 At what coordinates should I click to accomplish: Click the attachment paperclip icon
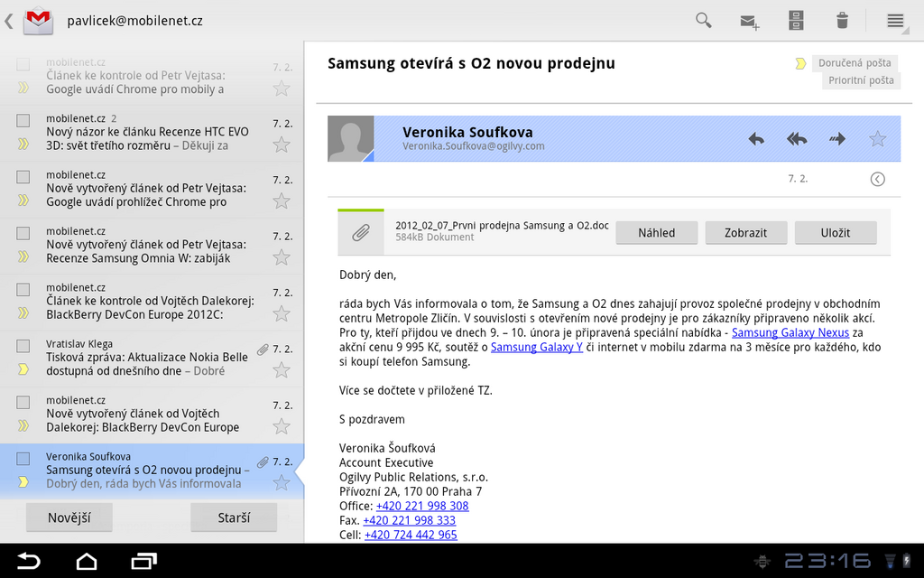pyautogui.click(x=360, y=231)
